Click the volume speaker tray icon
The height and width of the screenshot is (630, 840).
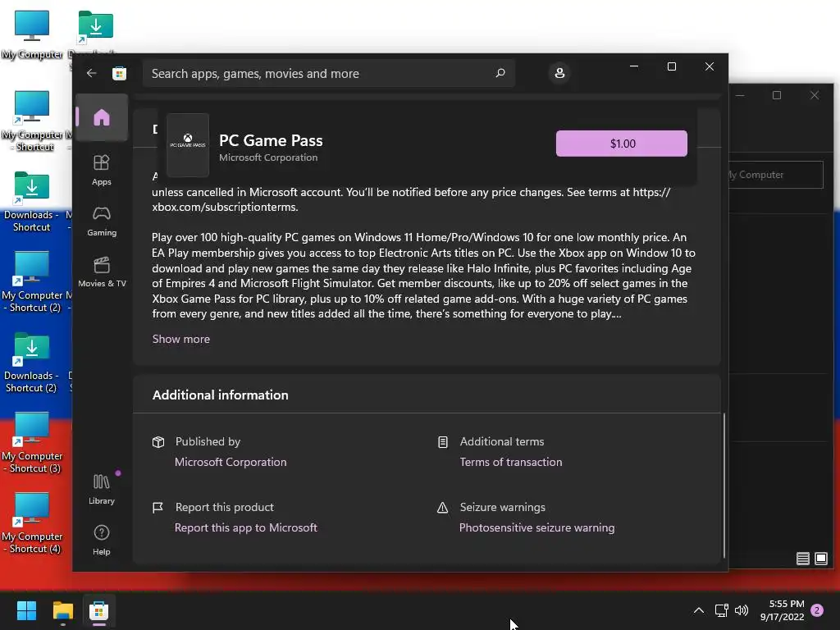[x=742, y=610]
